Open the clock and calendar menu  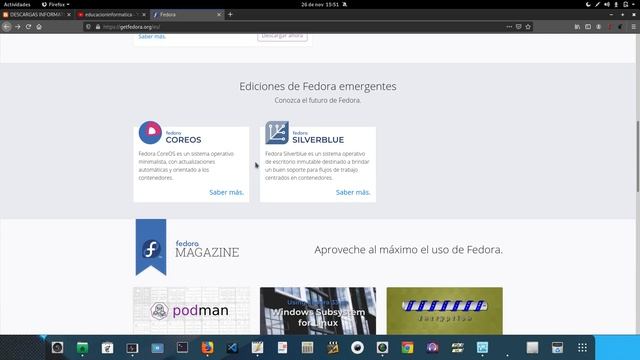point(320,4)
